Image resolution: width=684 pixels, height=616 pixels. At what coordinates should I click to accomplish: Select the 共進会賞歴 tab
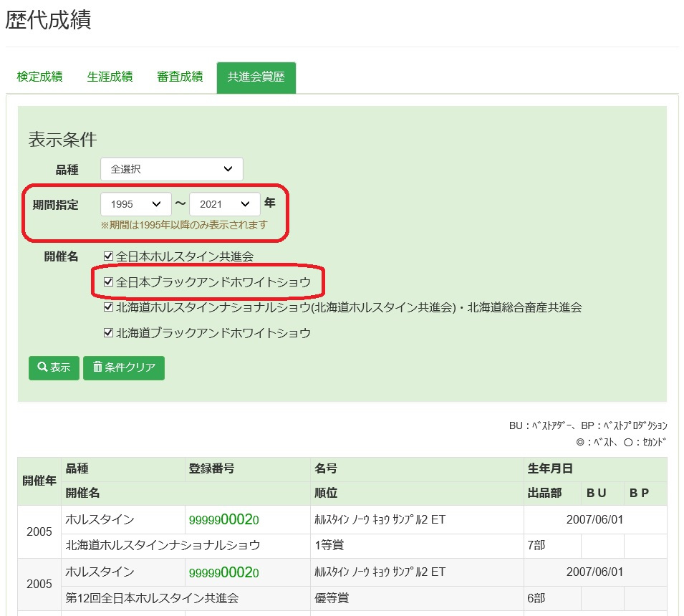pyautogui.click(x=256, y=77)
